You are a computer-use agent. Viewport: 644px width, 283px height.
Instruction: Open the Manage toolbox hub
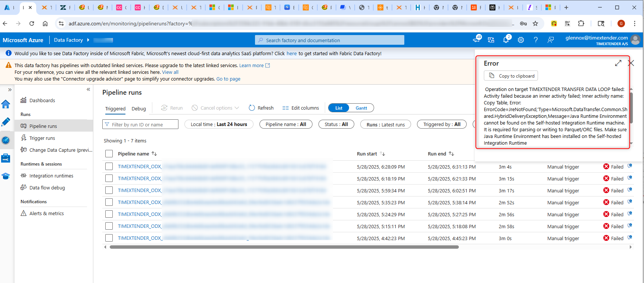click(6, 158)
